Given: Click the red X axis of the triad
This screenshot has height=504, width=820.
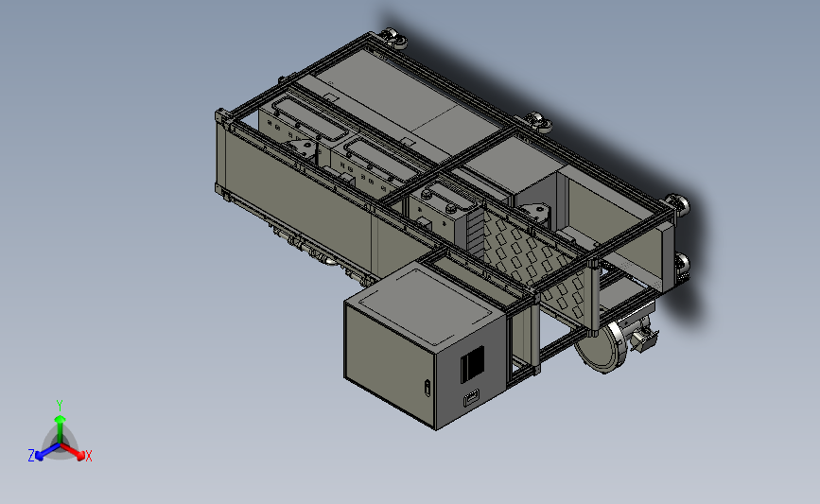Looking at the screenshot, I should coord(73,452).
